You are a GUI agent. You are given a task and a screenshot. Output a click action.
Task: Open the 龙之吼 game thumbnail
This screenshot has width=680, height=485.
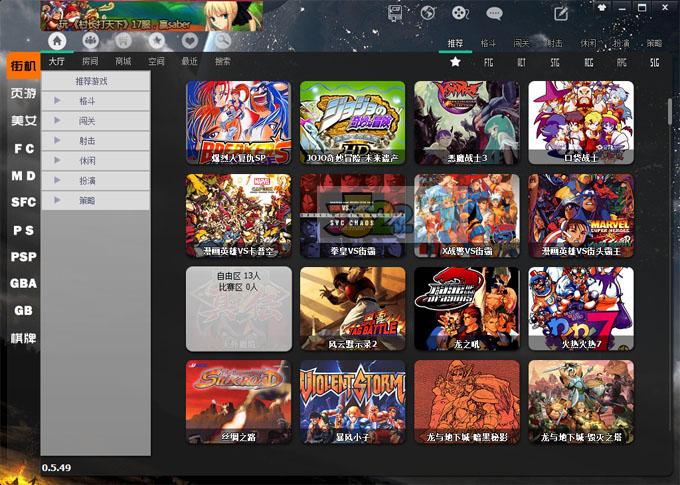tap(467, 308)
